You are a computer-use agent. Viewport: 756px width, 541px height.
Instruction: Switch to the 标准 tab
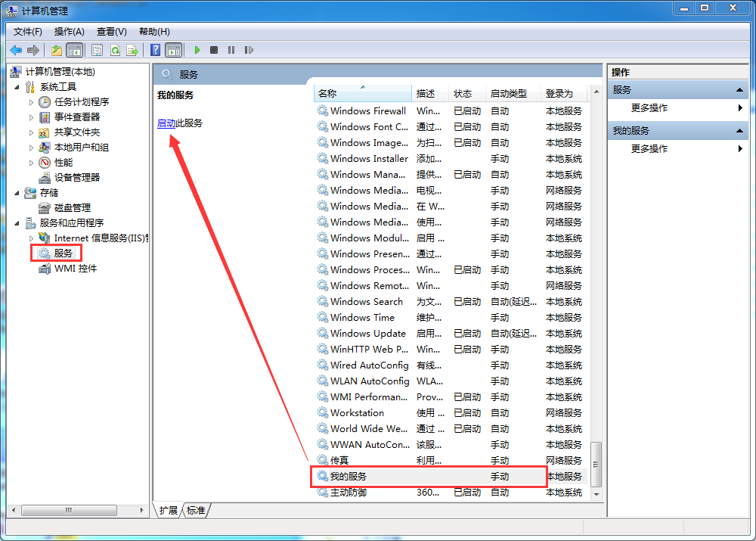196,511
